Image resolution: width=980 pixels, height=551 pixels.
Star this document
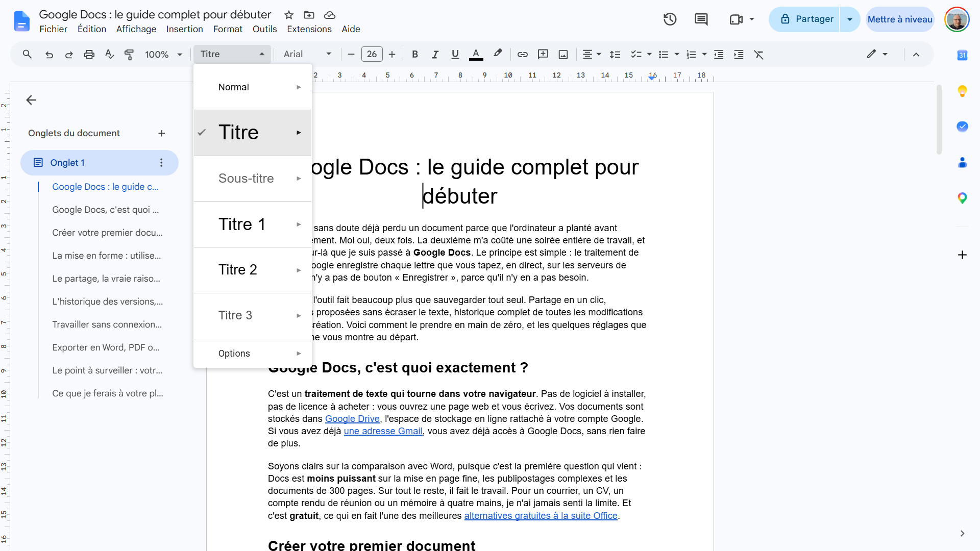point(289,15)
